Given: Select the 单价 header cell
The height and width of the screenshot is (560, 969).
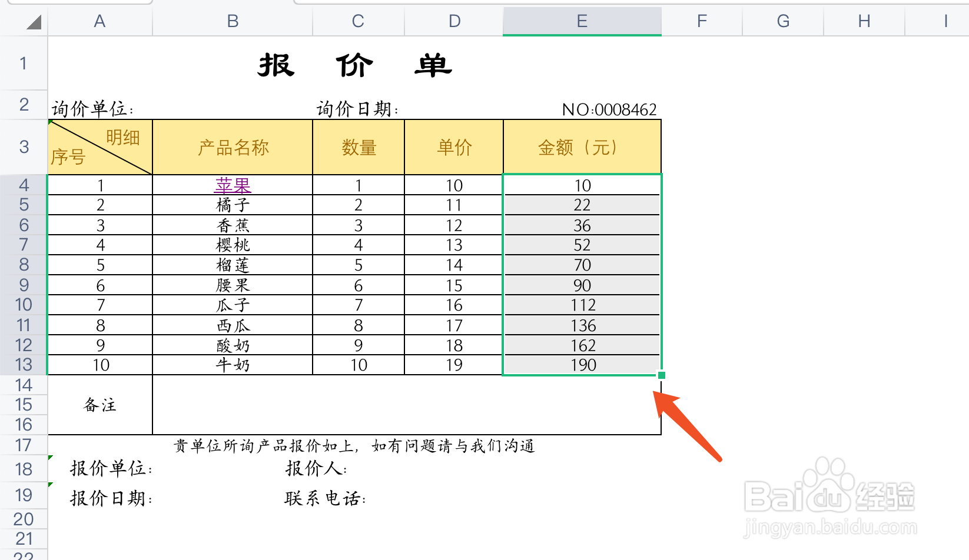Looking at the screenshot, I should 453,147.
